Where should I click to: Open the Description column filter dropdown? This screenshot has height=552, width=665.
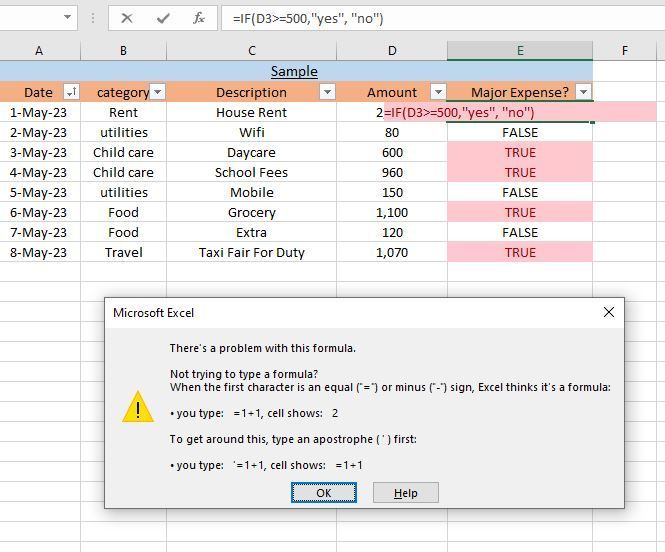pyautogui.click(x=327, y=92)
